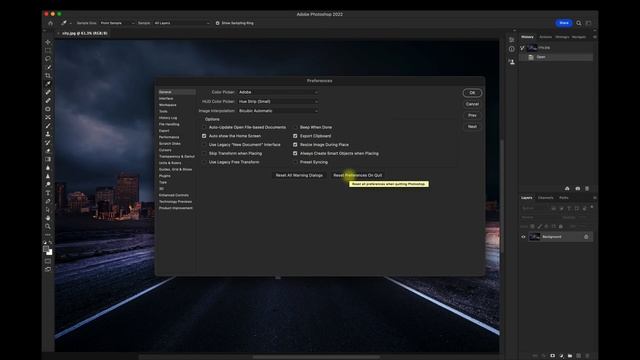Select the Eraser tool
The width and height of the screenshot is (640, 360).
tap(48, 151)
